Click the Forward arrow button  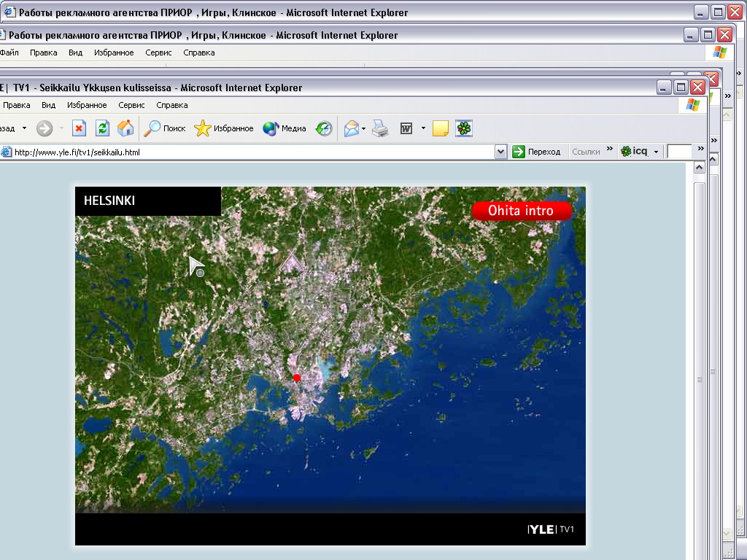pos(44,128)
